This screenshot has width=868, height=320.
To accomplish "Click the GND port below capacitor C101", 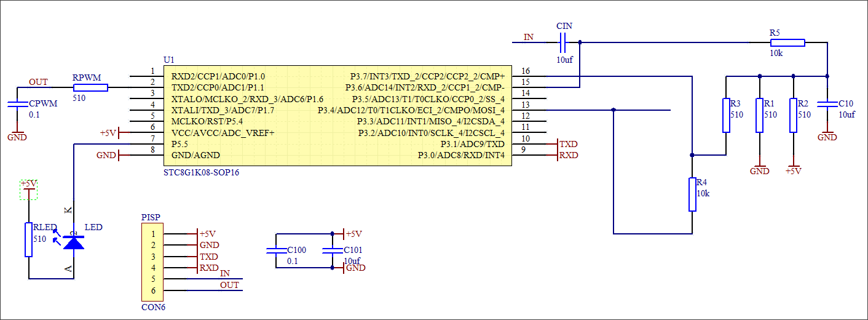I will 350,268.
